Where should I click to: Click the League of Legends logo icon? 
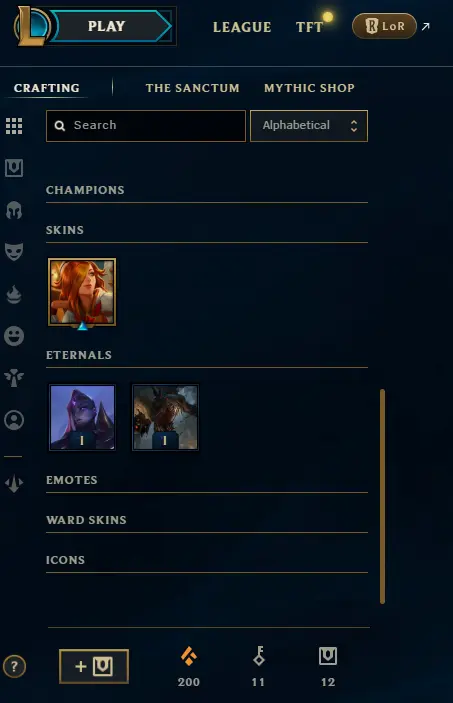tap(31, 26)
